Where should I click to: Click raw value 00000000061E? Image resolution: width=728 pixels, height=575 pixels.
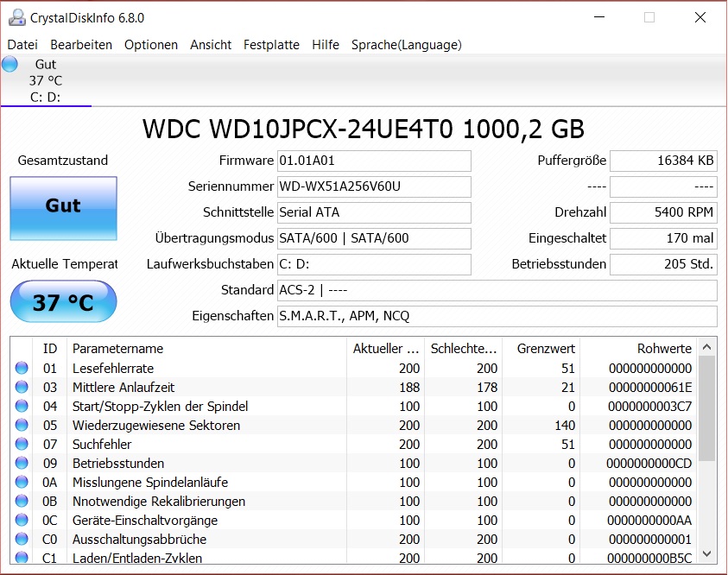tap(650, 388)
